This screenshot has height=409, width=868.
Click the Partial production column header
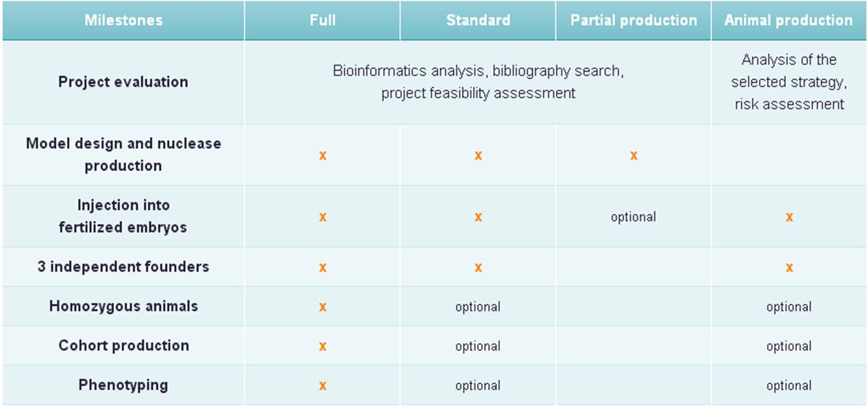click(x=633, y=20)
